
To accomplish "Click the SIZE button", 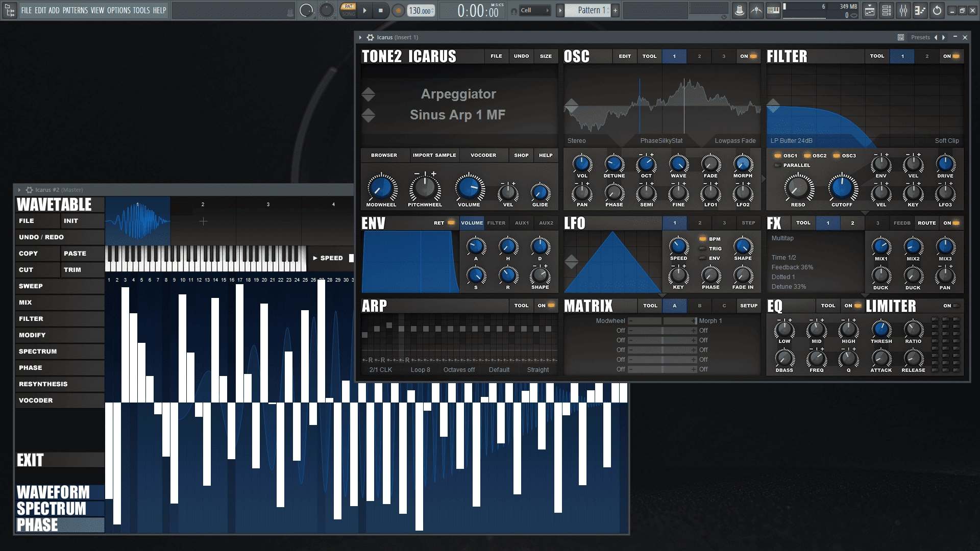I will click(x=546, y=56).
